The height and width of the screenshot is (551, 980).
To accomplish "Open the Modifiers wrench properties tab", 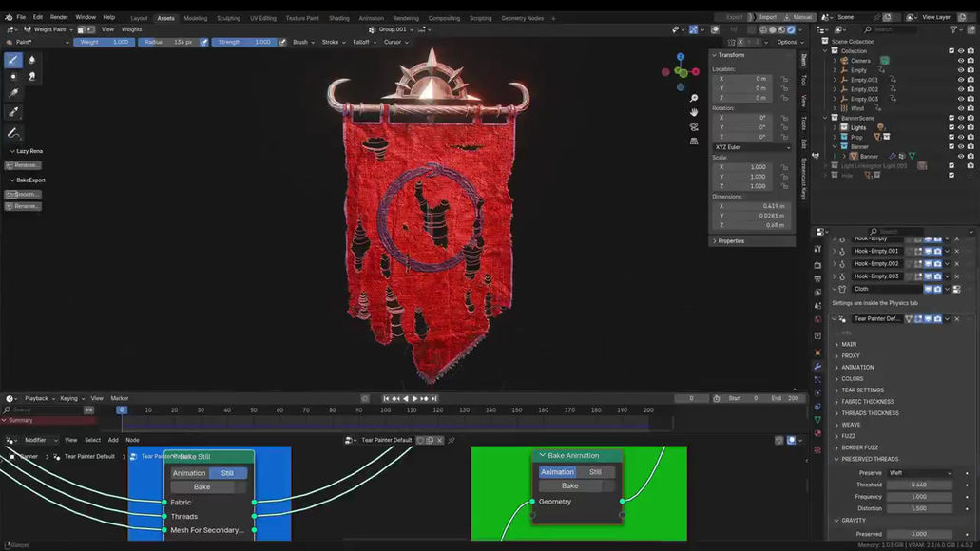I will [x=817, y=367].
